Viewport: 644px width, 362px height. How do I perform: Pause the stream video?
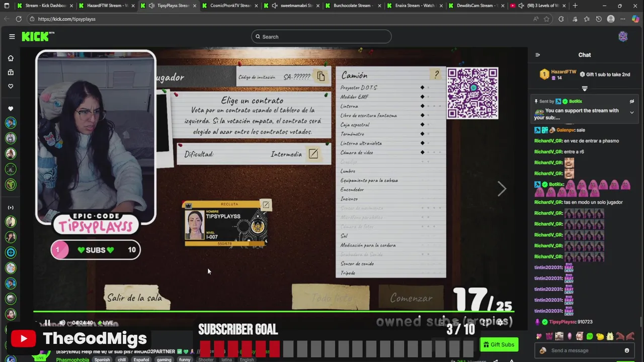pyautogui.click(x=47, y=323)
